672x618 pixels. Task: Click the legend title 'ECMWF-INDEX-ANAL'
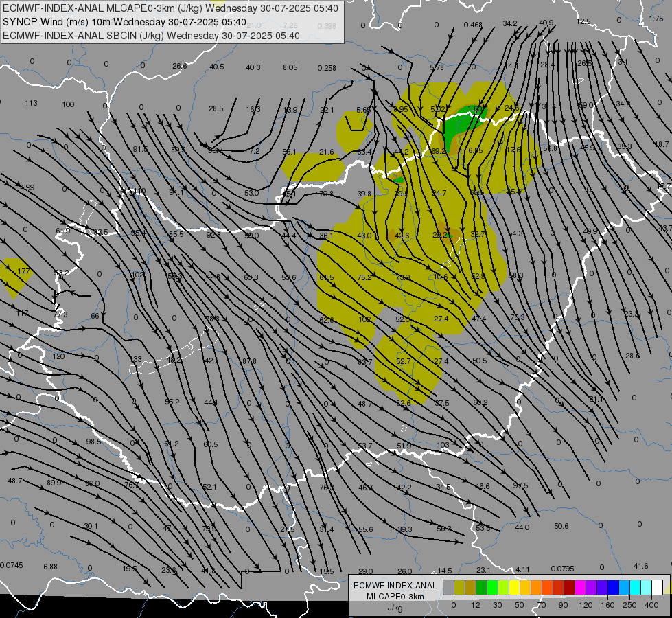pos(395,586)
